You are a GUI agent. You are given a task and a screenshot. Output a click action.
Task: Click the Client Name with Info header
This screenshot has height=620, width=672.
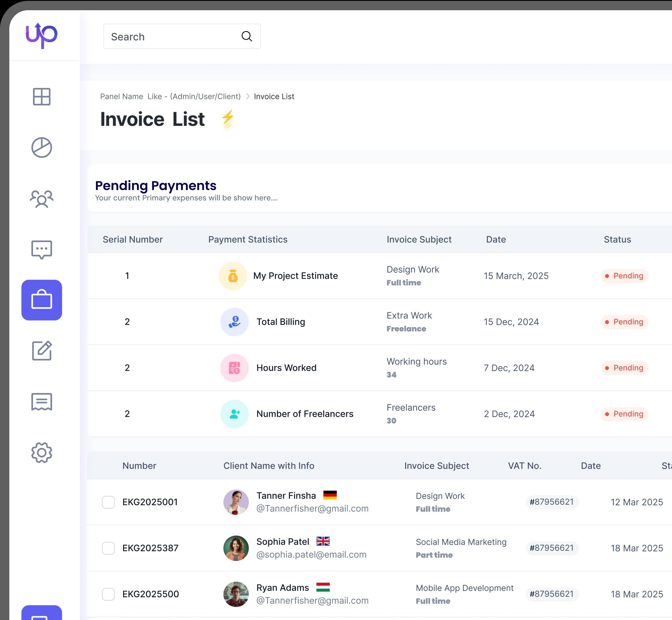coord(269,465)
